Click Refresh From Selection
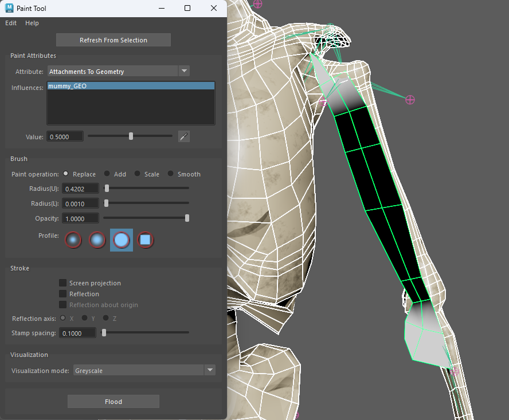The height and width of the screenshot is (420, 509). pyautogui.click(x=113, y=40)
